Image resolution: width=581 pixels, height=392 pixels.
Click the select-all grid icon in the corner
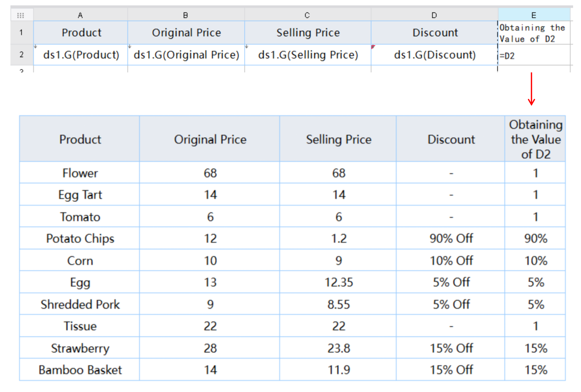coord(20,15)
